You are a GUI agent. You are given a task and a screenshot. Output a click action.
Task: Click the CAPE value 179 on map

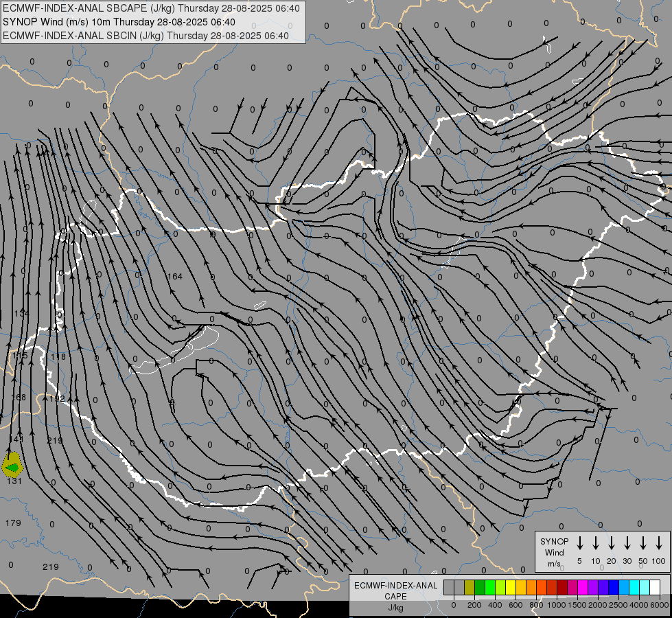13,523
